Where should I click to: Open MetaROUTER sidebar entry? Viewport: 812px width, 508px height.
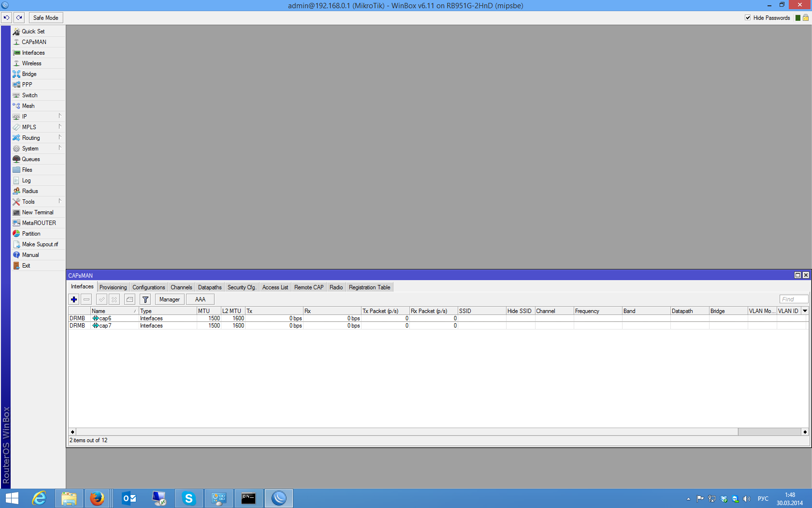38,223
